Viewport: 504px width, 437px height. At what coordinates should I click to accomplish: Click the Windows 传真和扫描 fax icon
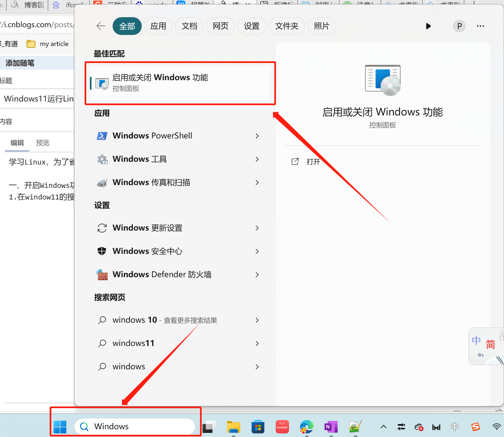click(x=102, y=183)
